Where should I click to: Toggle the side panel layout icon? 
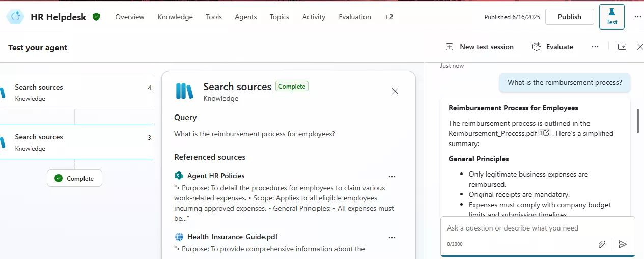click(x=622, y=47)
